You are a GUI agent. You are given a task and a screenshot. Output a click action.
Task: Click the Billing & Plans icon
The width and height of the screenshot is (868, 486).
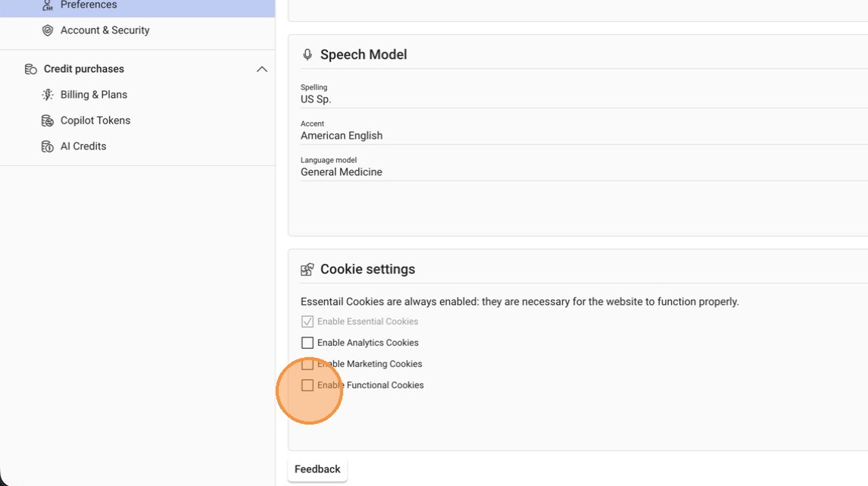click(48, 95)
